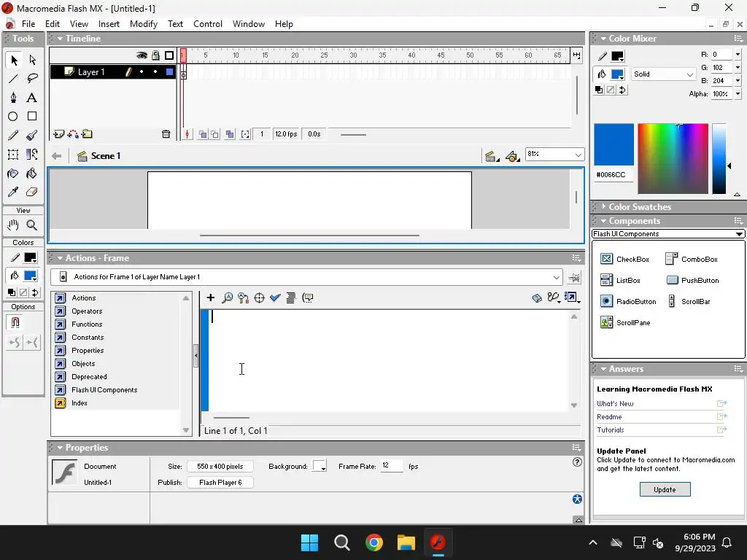The height and width of the screenshot is (560, 747).
Task: Toggle lock all layers padlock icon
Action: coord(155,55)
